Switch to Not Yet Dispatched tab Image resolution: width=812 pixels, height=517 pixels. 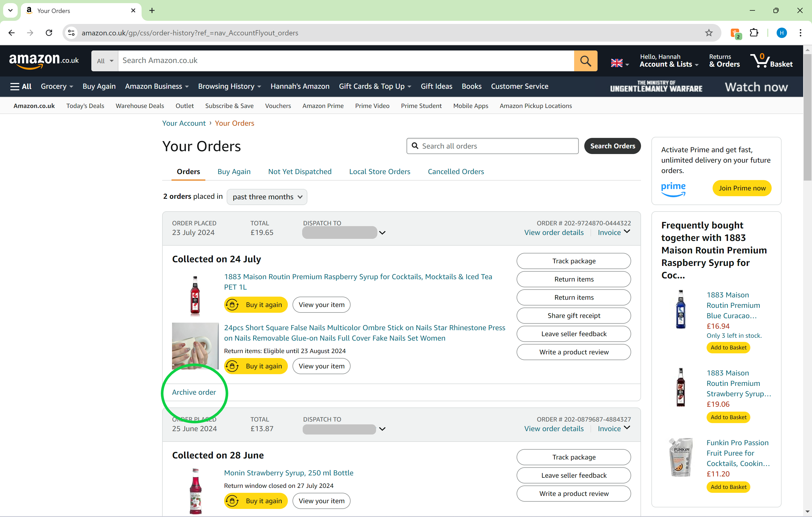(x=300, y=171)
